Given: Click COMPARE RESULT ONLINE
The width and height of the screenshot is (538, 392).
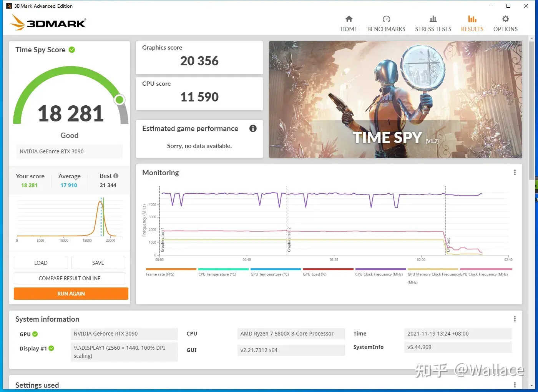Looking at the screenshot, I should (70, 278).
